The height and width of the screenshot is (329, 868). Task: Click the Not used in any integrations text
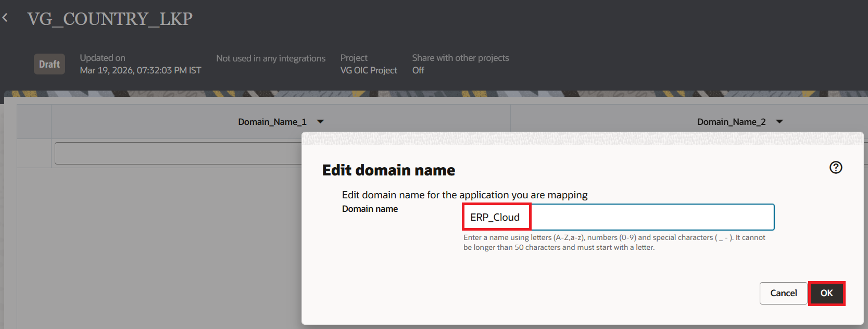click(x=271, y=58)
